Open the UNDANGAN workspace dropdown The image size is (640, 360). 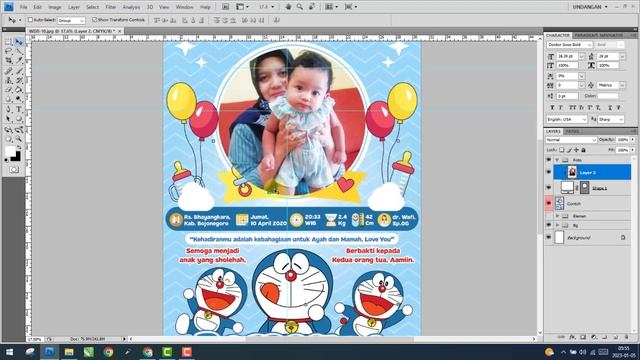[590, 7]
